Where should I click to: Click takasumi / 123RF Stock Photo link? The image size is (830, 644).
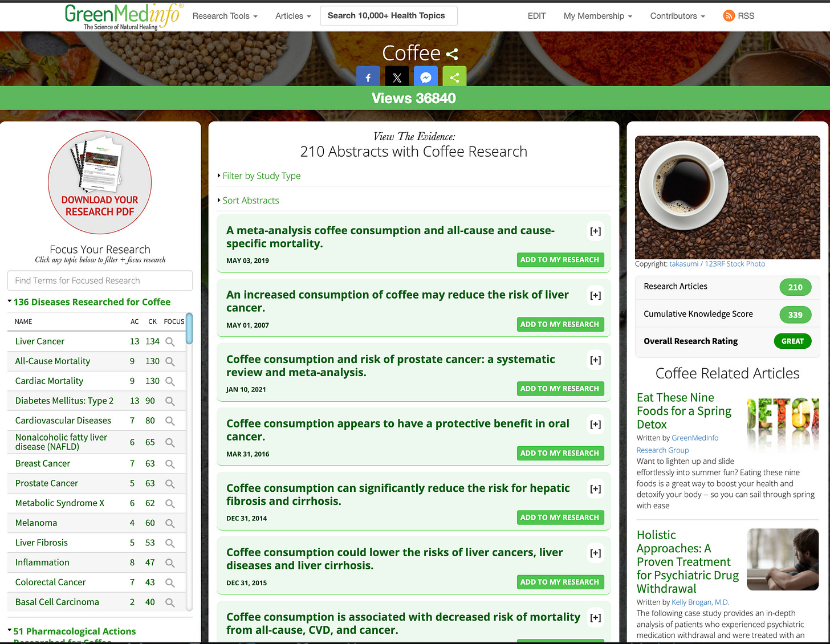tap(717, 264)
